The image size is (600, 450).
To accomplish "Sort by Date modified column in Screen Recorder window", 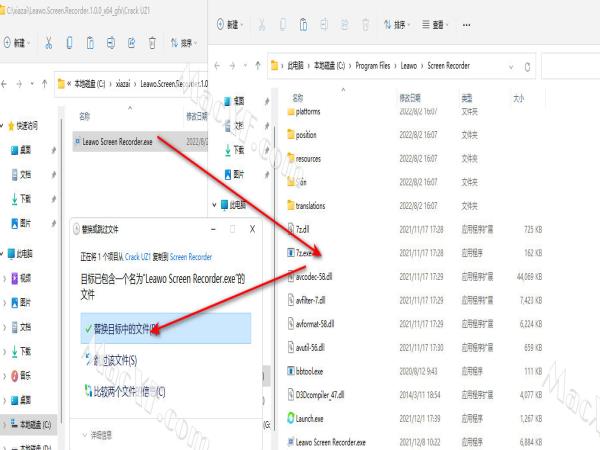I will (410, 98).
